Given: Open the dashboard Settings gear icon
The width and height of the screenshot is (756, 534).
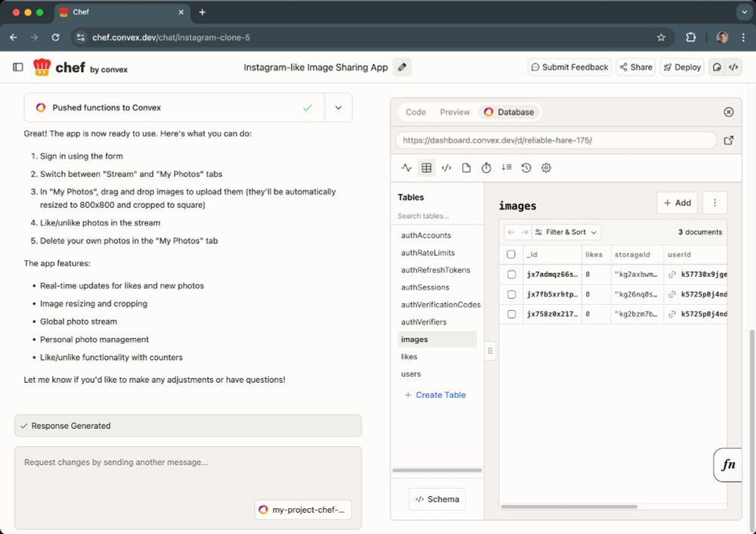Looking at the screenshot, I should [x=546, y=168].
